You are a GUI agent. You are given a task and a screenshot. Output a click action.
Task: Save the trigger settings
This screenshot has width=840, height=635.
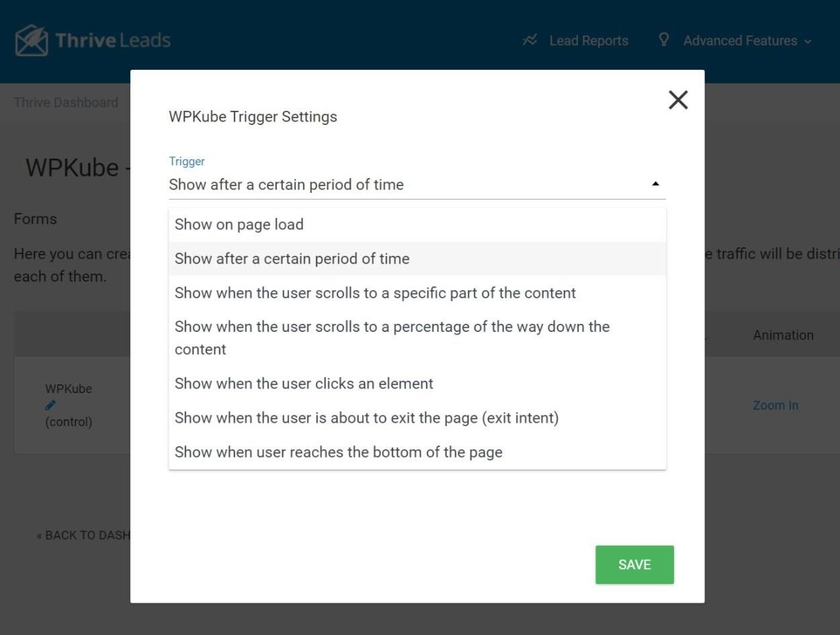click(x=634, y=564)
